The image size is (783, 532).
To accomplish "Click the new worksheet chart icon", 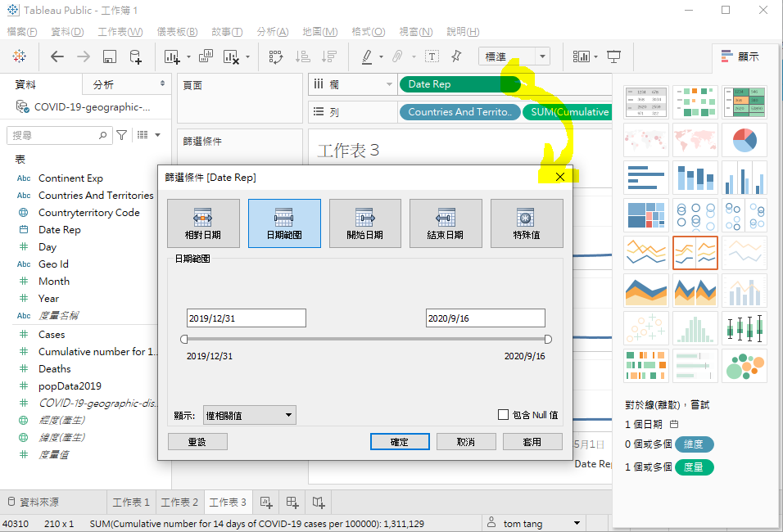I will [172, 57].
